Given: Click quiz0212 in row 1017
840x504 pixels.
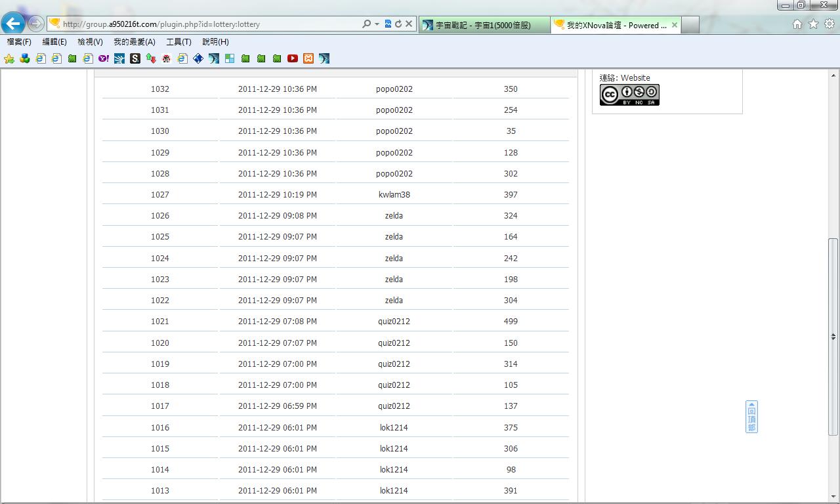Looking at the screenshot, I should click(x=394, y=406).
